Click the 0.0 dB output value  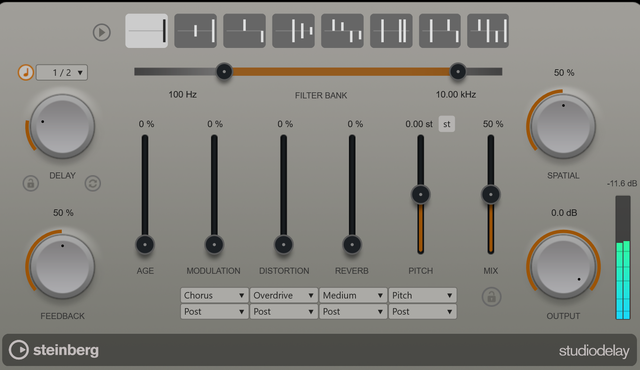point(564,213)
